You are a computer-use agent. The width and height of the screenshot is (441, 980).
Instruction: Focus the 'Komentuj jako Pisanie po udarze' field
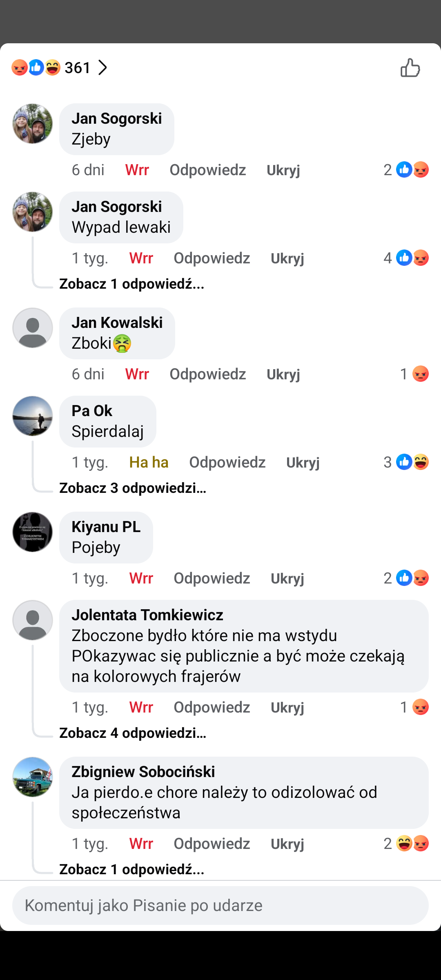coord(220,905)
